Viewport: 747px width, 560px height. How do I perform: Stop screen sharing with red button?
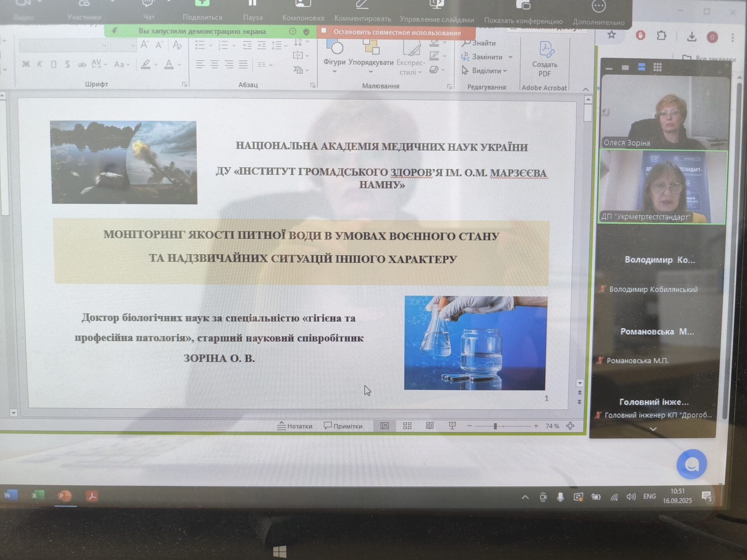click(396, 33)
